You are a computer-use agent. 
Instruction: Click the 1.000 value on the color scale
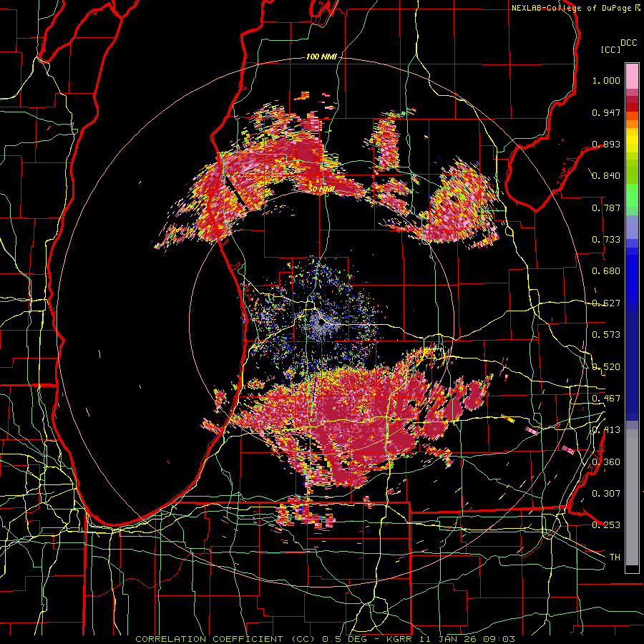(606, 80)
